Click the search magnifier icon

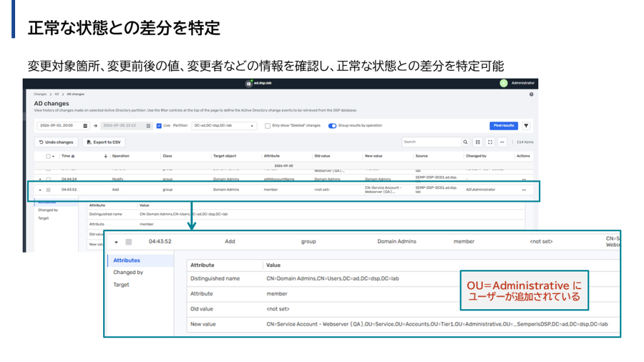[465, 142]
